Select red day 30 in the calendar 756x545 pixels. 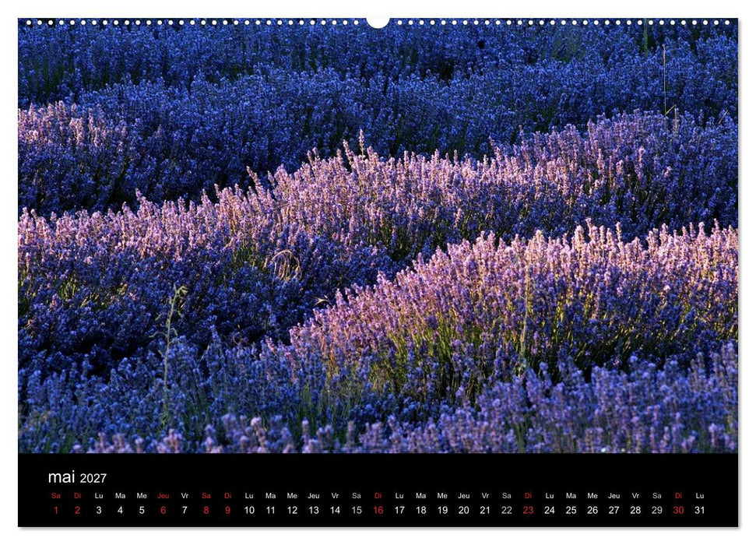tap(678, 510)
